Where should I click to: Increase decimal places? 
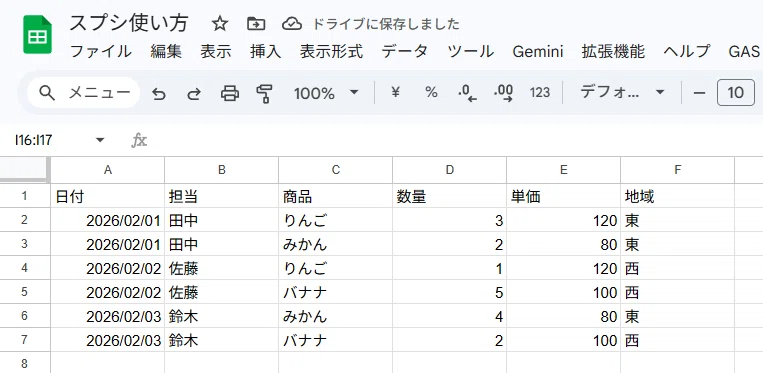[x=503, y=92]
